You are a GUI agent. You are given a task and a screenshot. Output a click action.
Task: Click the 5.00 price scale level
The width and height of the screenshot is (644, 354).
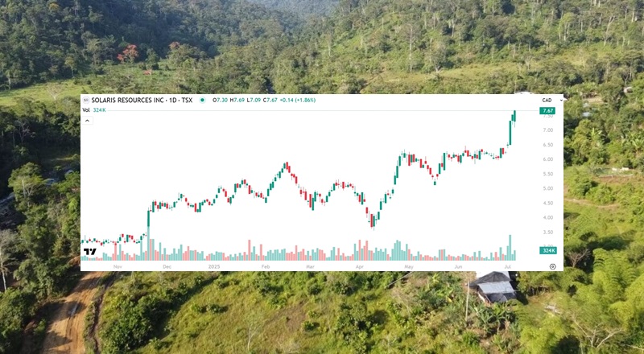[548, 188]
